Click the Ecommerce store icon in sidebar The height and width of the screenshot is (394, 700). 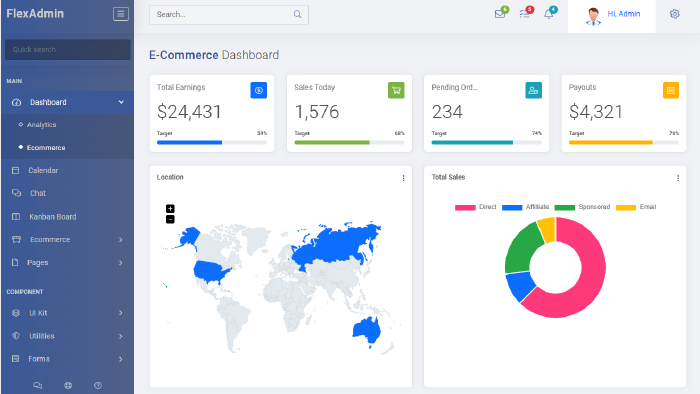click(x=17, y=240)
